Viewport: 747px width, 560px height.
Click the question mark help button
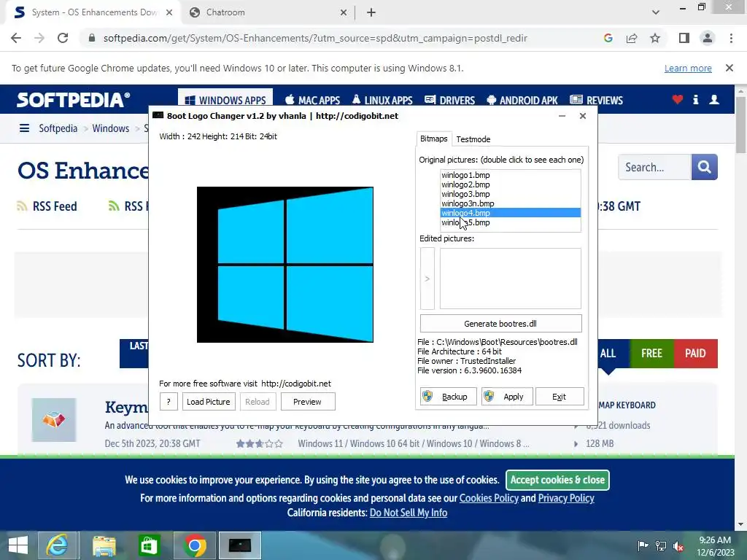pyautogui.click(x=169, y=402)
